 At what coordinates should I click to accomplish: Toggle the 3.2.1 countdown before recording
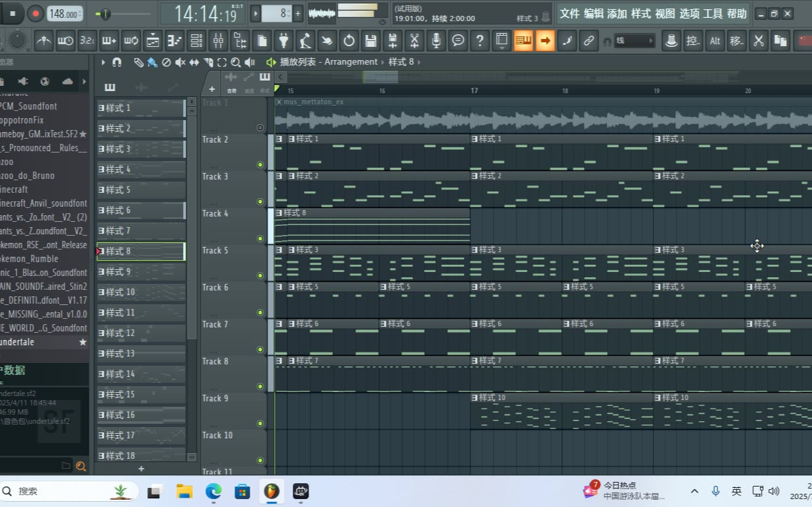tap(87, 41)
